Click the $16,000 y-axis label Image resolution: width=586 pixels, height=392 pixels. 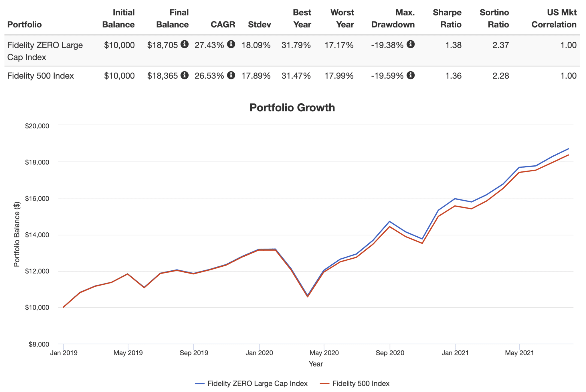37,199
